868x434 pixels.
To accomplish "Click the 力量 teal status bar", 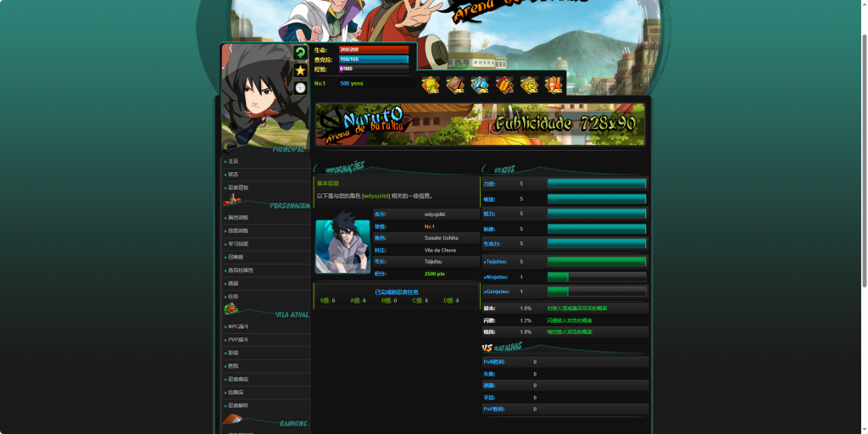I will pyautogui.click(x=597, y=184).
